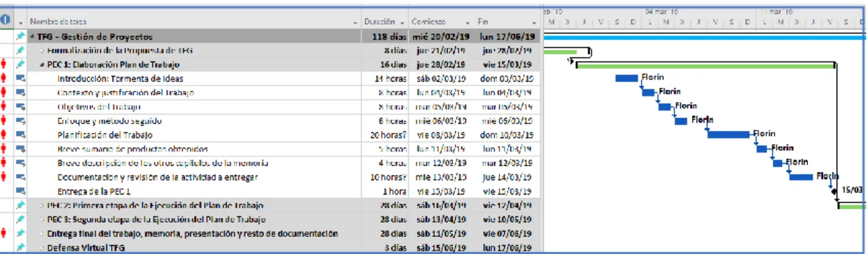Image resolution: width=868 pixels, height=254 pixels.
Task: Expand Entrega final del trabajo, memoria, presentación
Action: coord(42,234)
